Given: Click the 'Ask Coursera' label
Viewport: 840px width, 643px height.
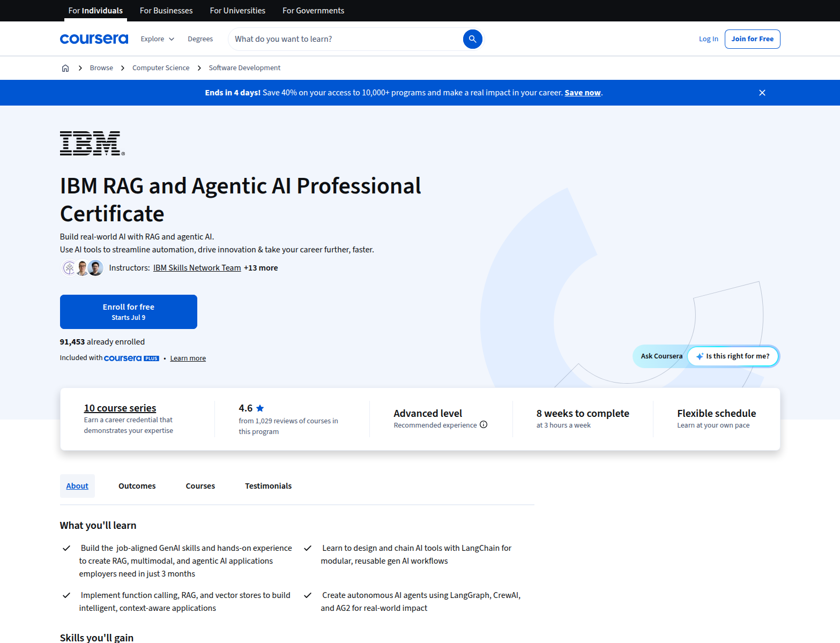Looking at the screenshot, I should click(662, 356).
